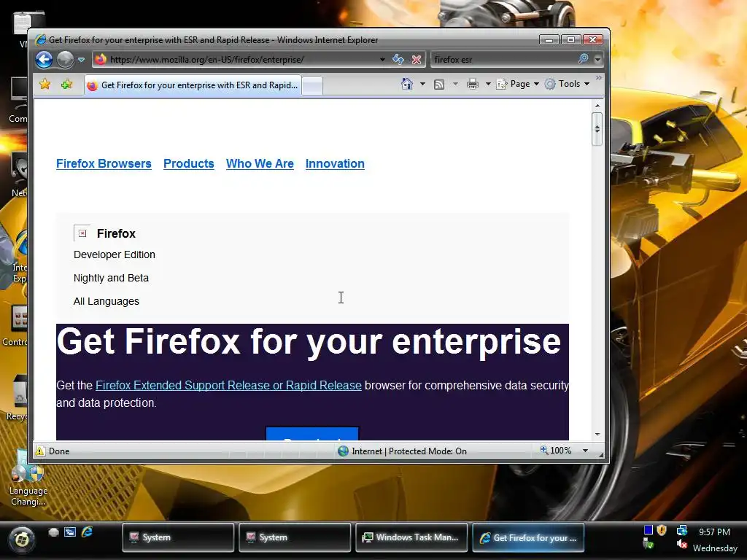
Task: Expand the zoom level dropdown arrow
Action: pos(586,451)
